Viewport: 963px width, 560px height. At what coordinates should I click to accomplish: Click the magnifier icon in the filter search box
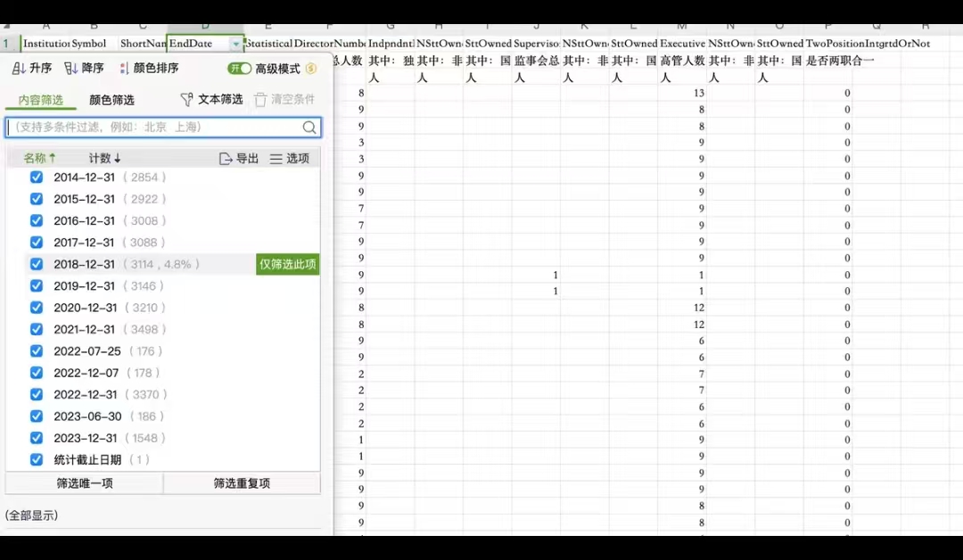pyautogui.click(x=309, y=128)
